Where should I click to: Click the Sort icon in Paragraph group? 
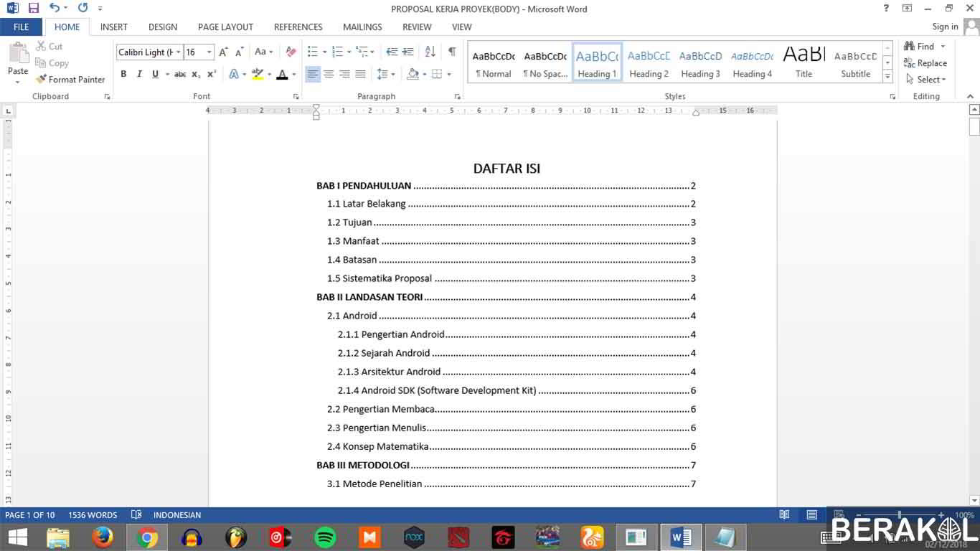tap(430, 52)
